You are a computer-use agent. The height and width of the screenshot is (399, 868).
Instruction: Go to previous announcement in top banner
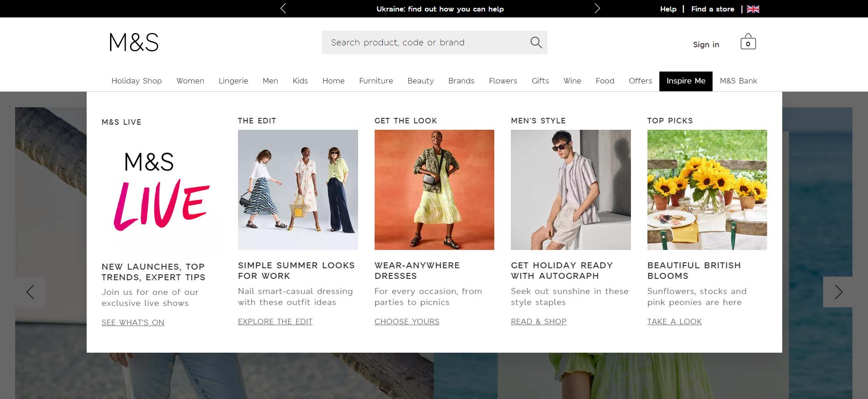pyautogui.click(x=283, y=9)
